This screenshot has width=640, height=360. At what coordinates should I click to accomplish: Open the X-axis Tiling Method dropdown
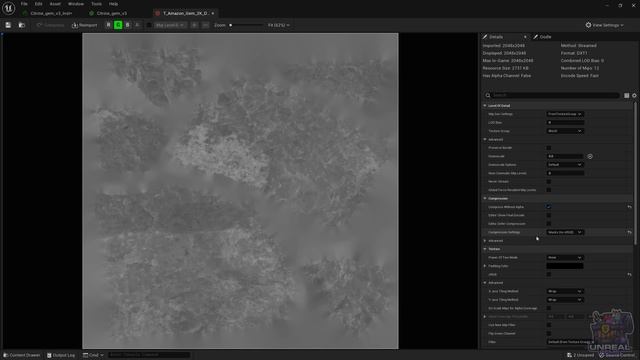[565, 291]
